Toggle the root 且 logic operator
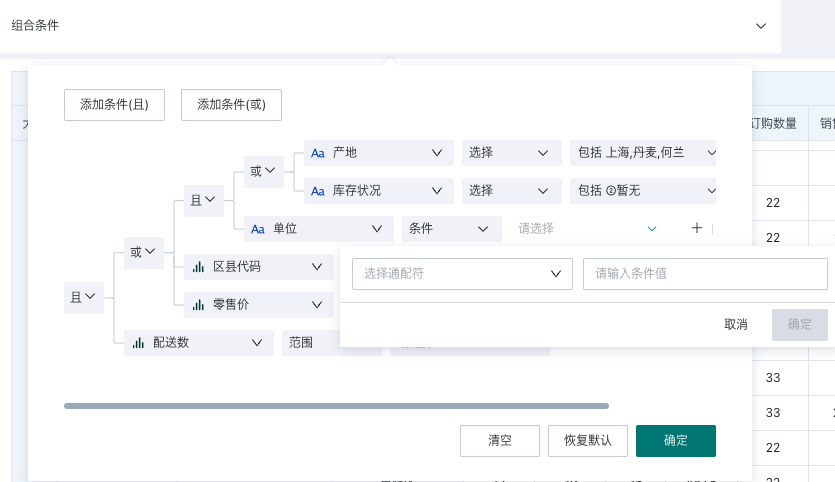Image resolution: width=835 pixels, height=482 pixels. [x=83, y=296]
